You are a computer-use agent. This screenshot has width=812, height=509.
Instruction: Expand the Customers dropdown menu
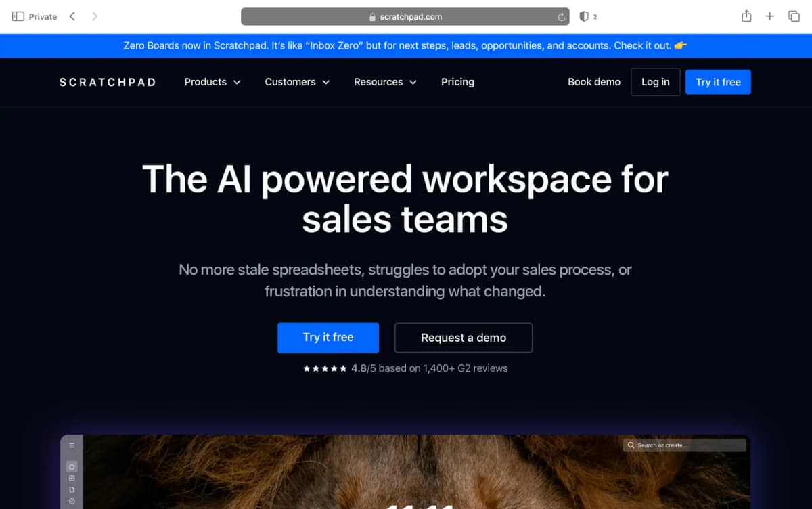pos(297,82)
